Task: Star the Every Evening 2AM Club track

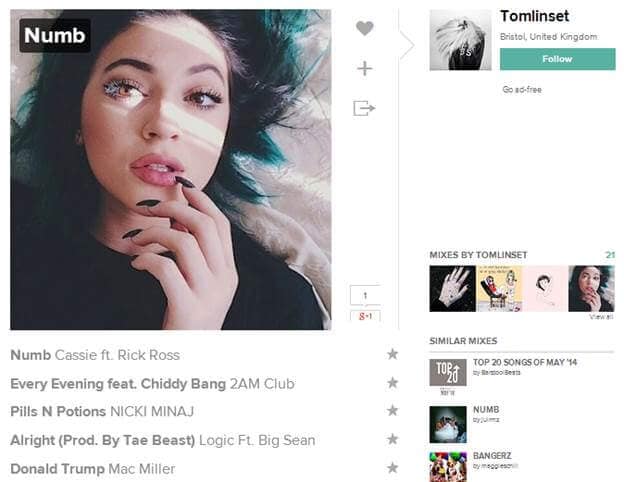Action: coord(392,382)
